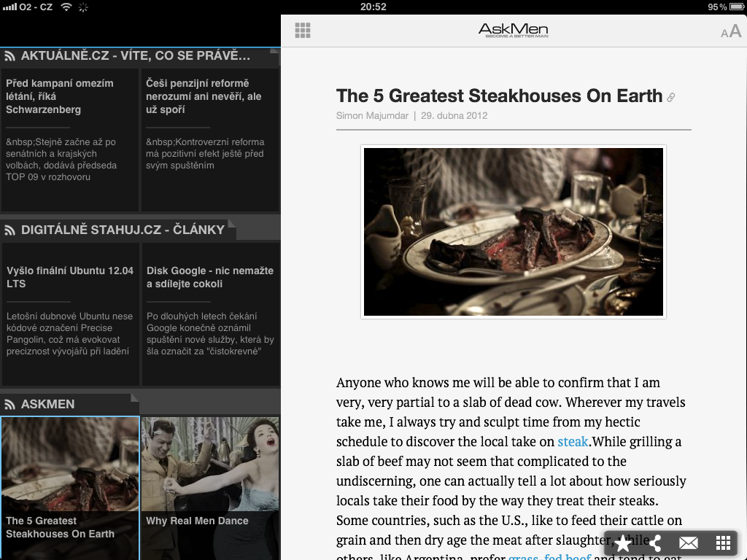The image size is (747, 560).
Task: Tap summary 'Kontroverzní reforma má pozitivní efekt'
Action: click(205, 154)
